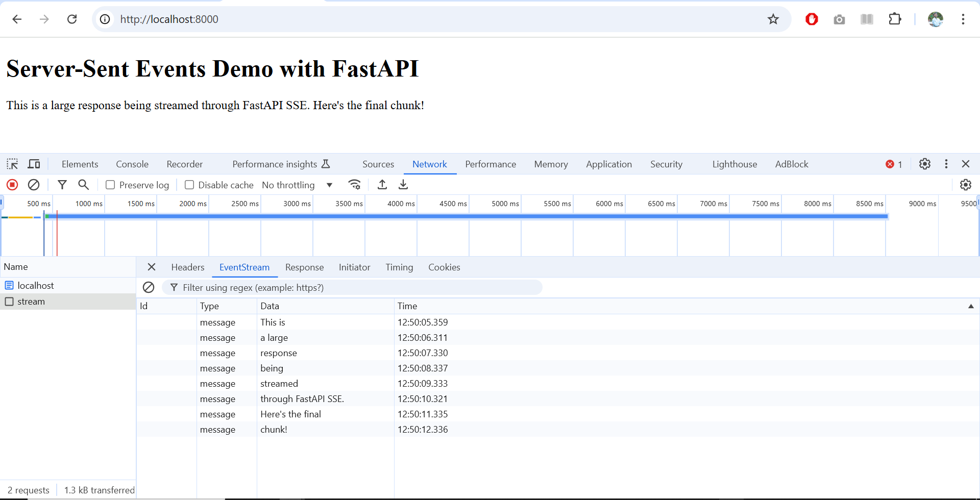Check the stream request checkbox

[x=9, y=302]
